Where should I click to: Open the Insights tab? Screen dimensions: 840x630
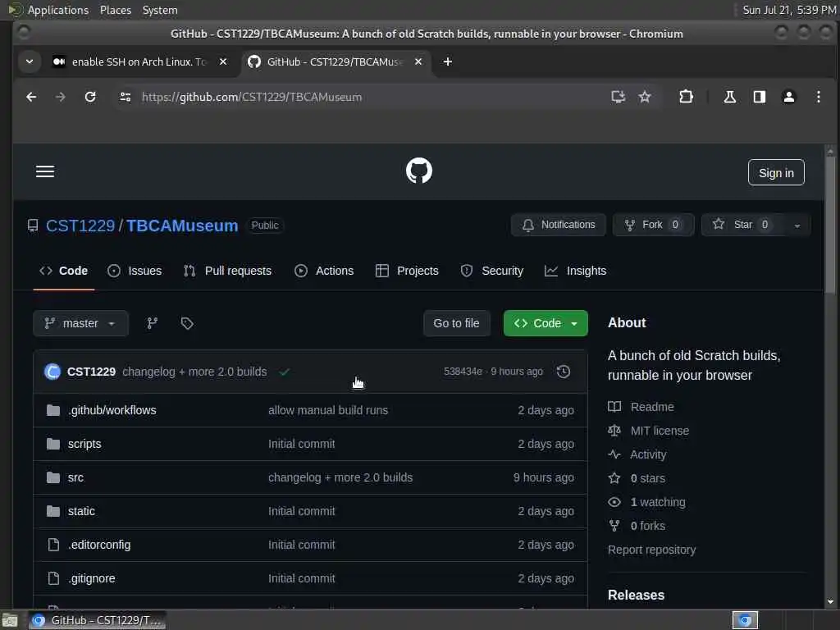576,271
